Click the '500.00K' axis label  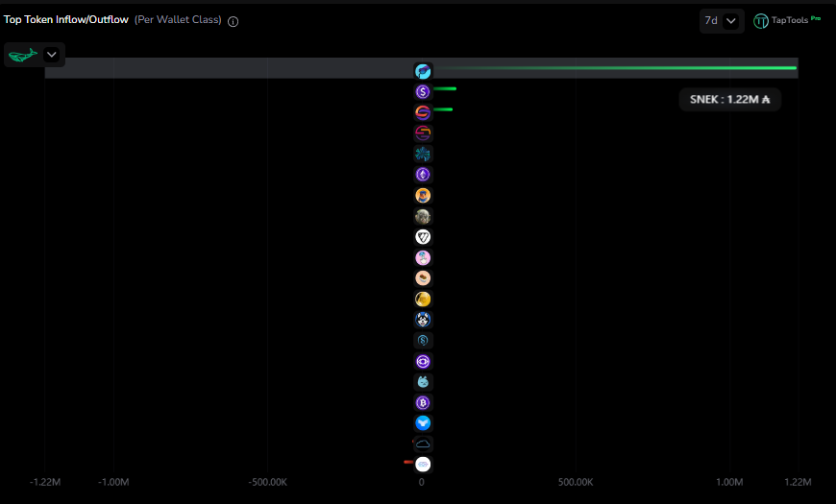tap(576, 482)
